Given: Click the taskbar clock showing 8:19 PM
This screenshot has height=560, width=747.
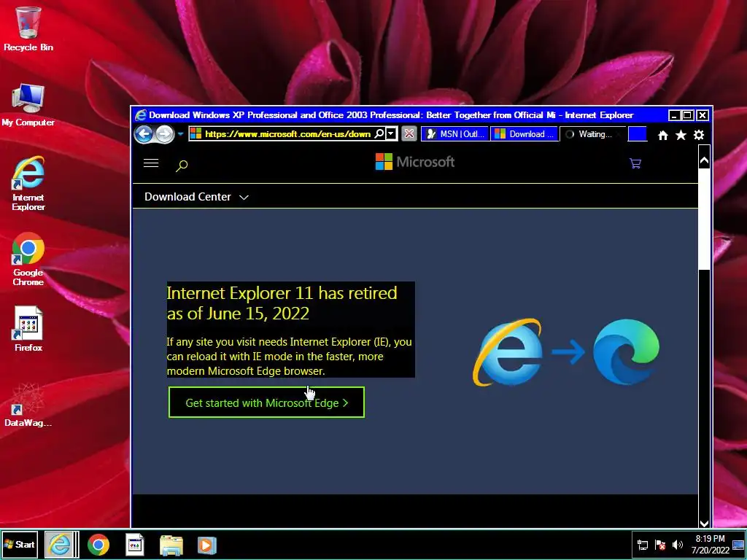Looking at the screenshot, I should point(711,544).
